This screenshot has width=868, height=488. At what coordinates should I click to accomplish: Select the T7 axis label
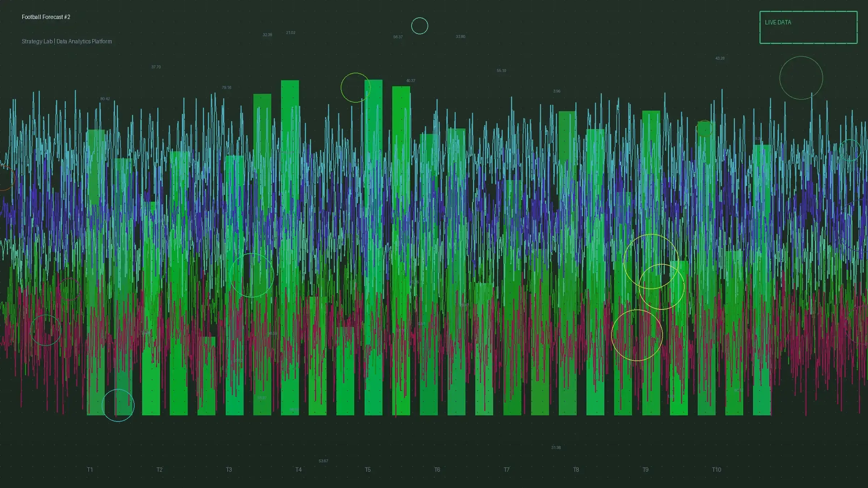(x=507, y=470)
